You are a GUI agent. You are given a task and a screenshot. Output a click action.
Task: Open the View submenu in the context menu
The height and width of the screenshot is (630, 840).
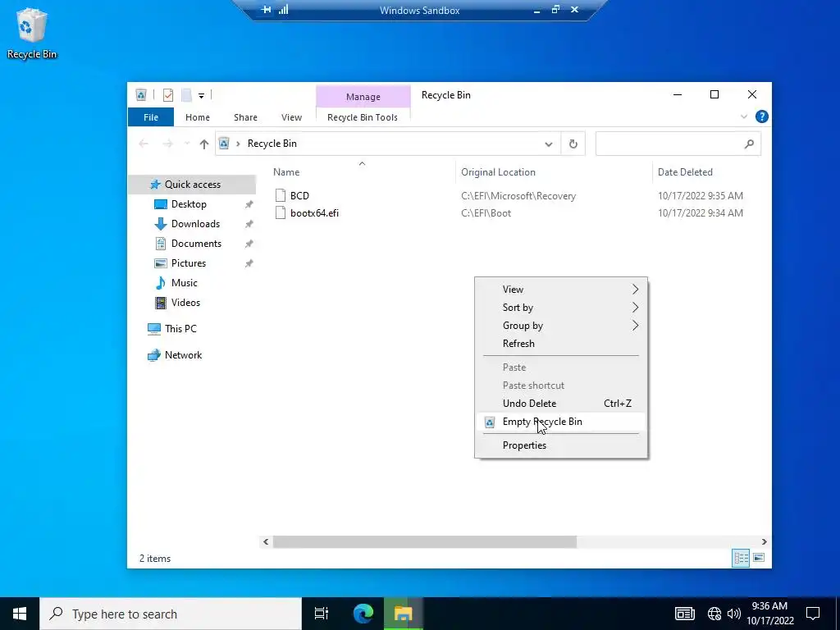pos(561,290)
